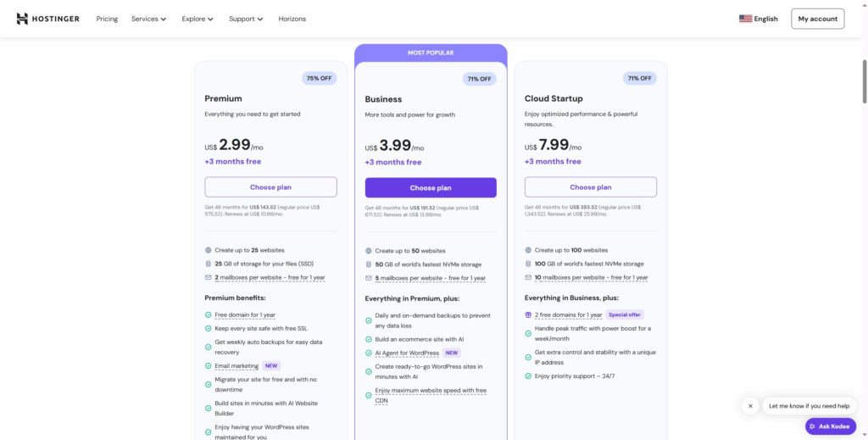Image resolution: width=868 pixels, height=440 pixels.
Task: Choose the Premium plan
Action: (x=270, y=187)
